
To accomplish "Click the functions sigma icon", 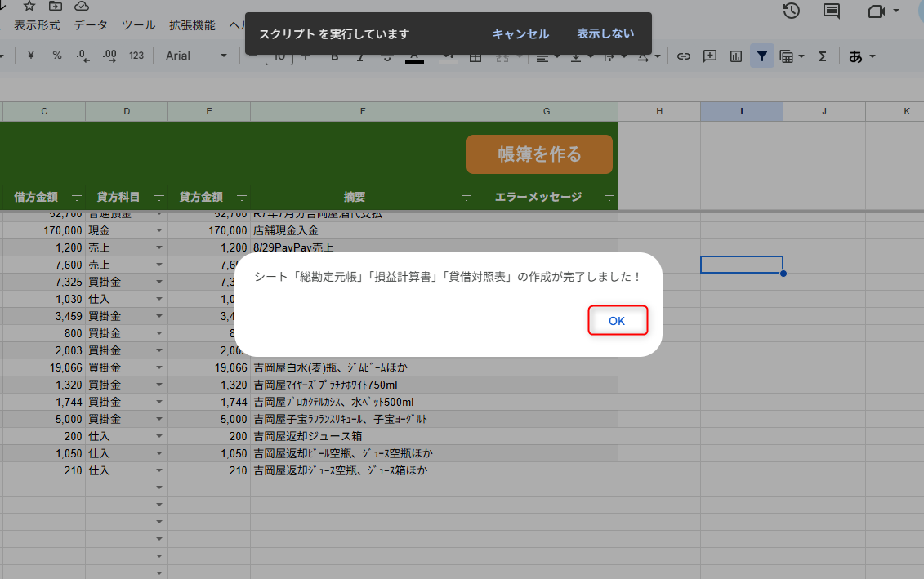I will pyautogui.click(x=823, y=56).
